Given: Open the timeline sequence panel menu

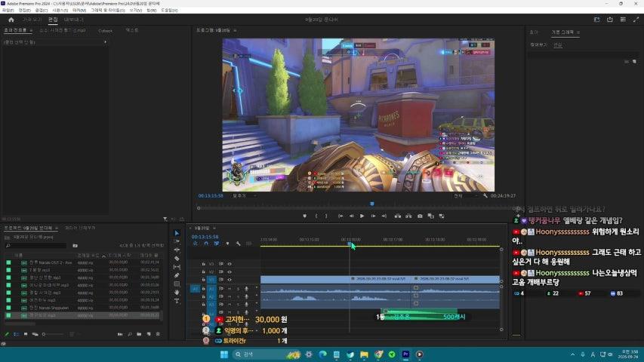Looking at the screenshot, I should coord(214,228).
